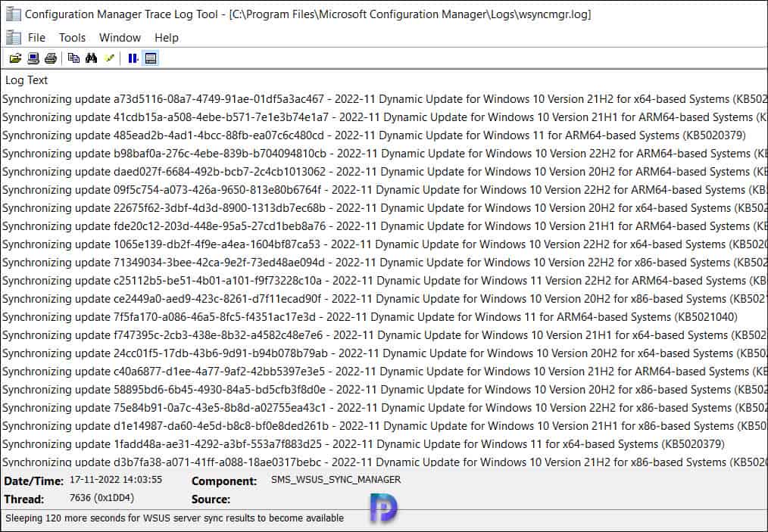Select log line with update ce2449a0-aed9-423c-8261-d7f11ecad90f
The image size is (768, 532).
pyautogui.click(x=384, y=299)
